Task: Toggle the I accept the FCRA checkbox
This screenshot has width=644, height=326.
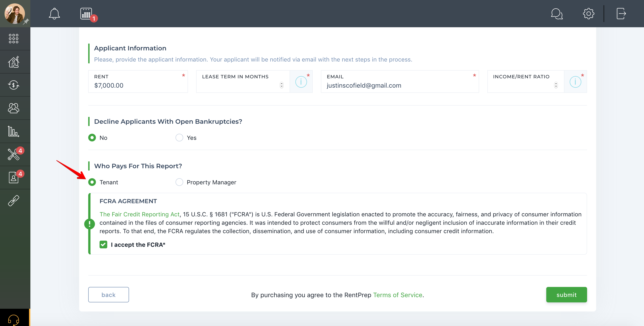Action: 103,244
